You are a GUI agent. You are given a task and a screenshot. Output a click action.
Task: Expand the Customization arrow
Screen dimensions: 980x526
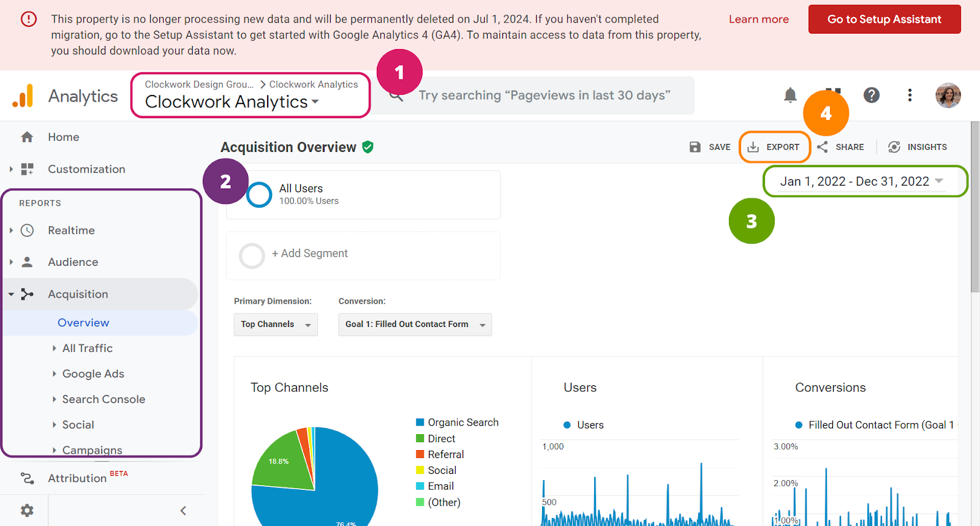pos(11,169)
